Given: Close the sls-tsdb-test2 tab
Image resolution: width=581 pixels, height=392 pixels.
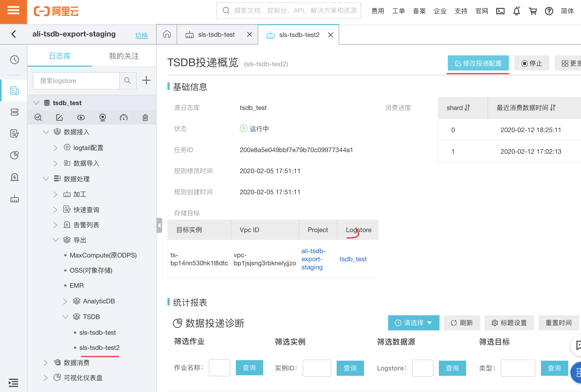Looking at the screenshot, I should pyautogui.click(x=331, y=35).
